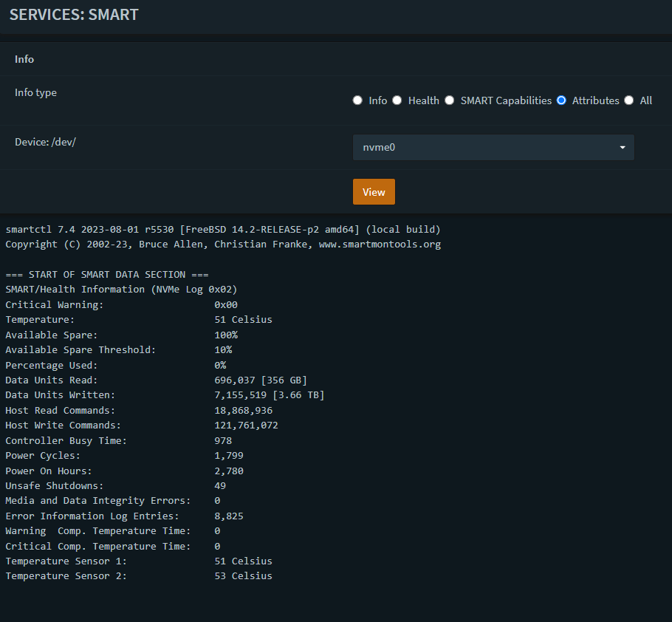Screen dimensions: 672x622
Task: Click the smartctl 7.4 version line
Action: (x=223, y=229)
